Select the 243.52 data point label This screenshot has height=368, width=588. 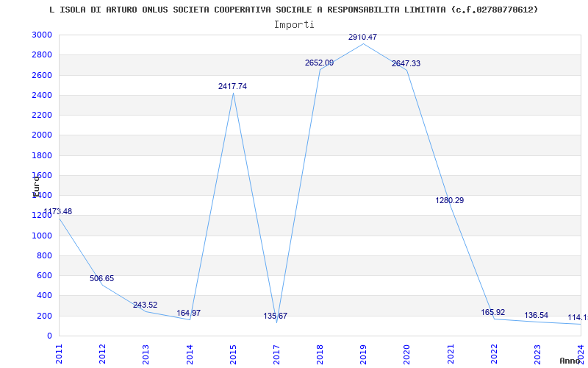(x=145, y=305)
